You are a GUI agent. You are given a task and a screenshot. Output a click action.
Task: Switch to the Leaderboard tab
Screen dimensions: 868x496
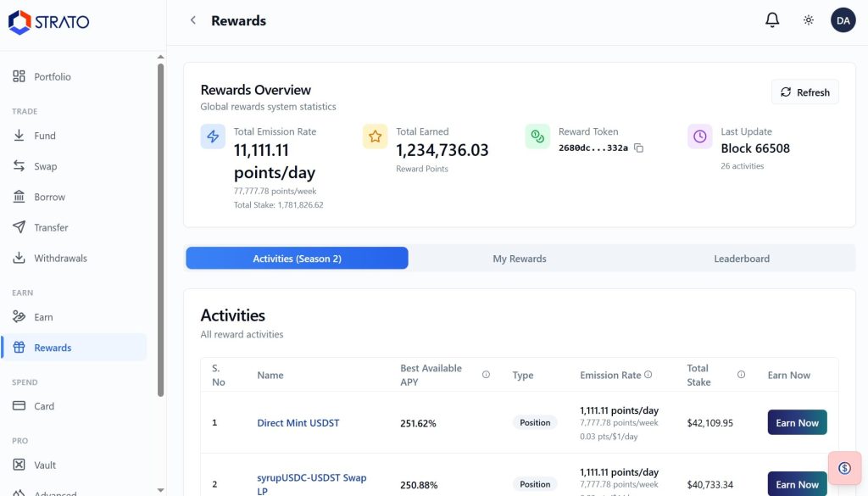(x=742, y=259)
